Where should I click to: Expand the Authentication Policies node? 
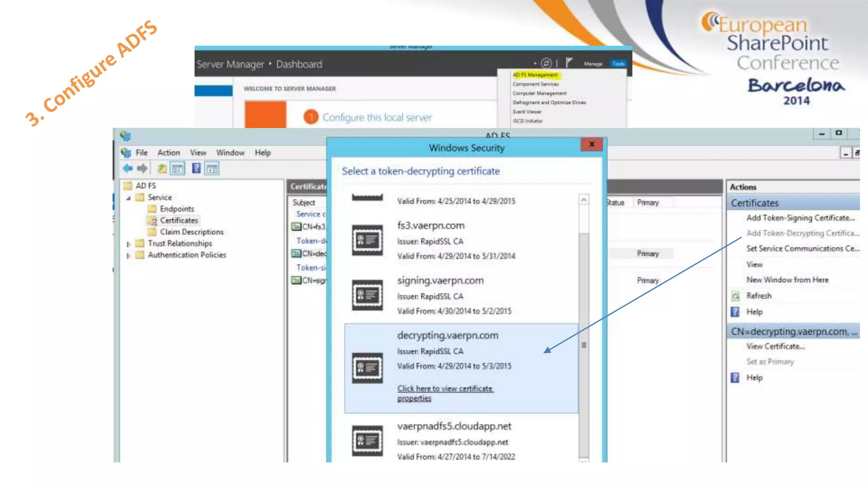click(128, 255)
